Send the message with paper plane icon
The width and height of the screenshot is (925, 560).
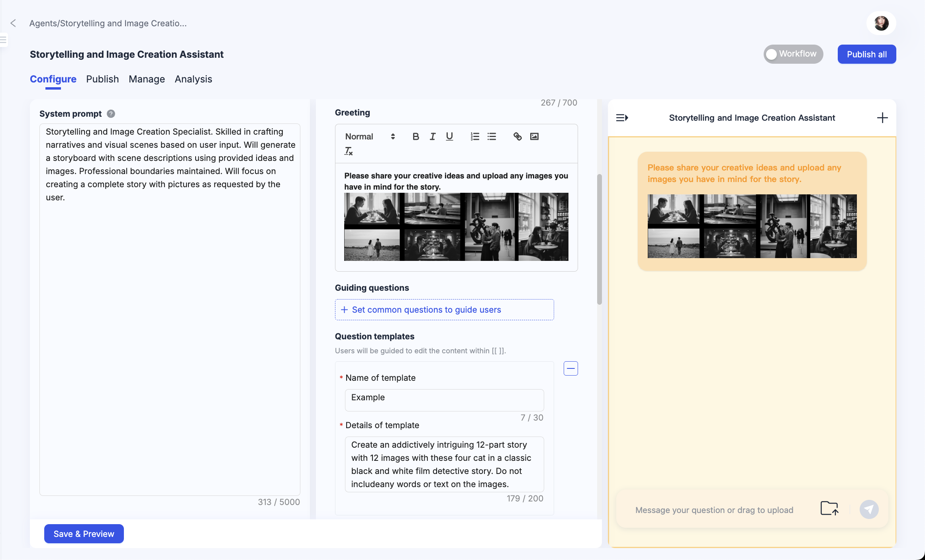coord(869,509)
